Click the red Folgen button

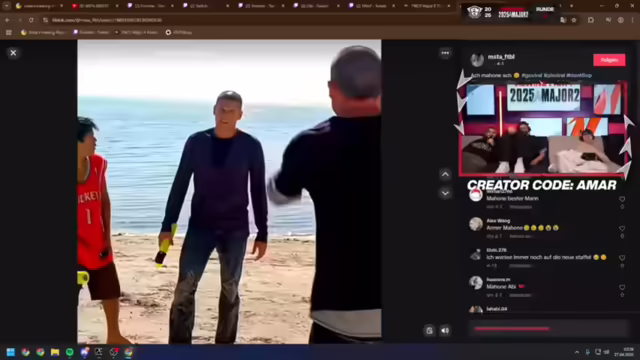point(609,60)
